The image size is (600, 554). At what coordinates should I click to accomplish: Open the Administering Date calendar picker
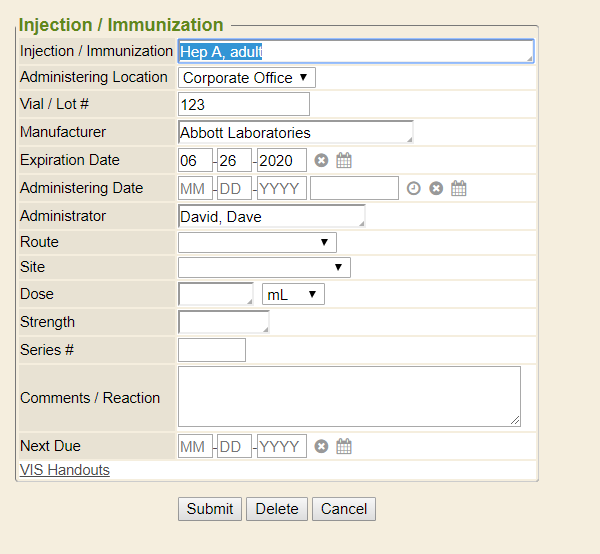459,188
